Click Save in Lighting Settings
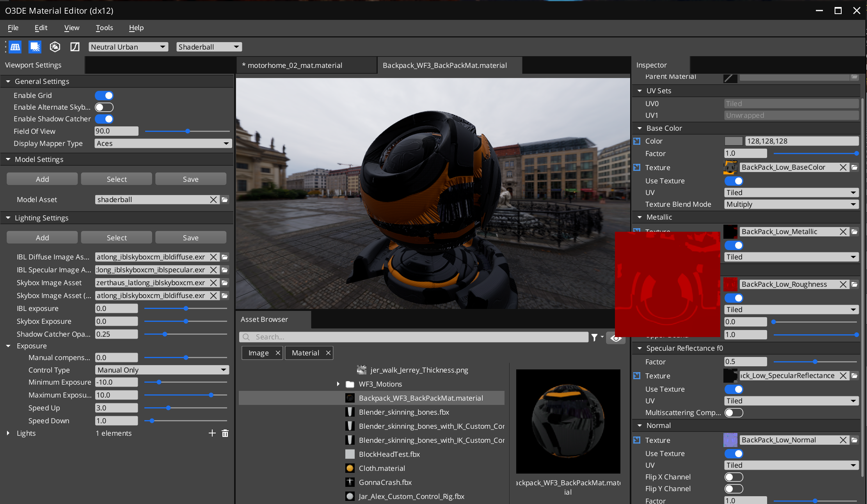Screen dimensions: 867x504 pos(191,238)
